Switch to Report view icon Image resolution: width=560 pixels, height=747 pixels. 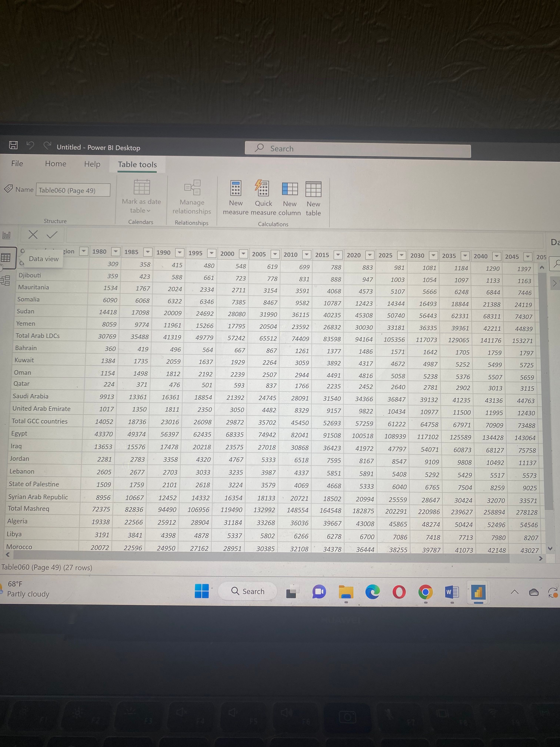coord(6,235)
